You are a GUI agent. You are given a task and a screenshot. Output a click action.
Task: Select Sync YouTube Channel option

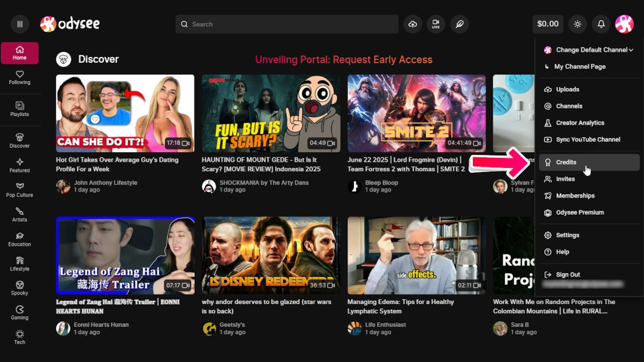coord(589,139)
